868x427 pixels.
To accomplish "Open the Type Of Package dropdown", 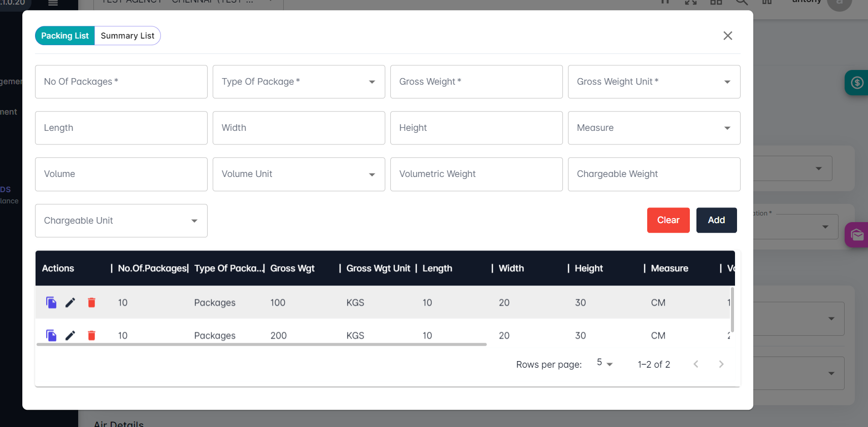I will tap(299, 82).
